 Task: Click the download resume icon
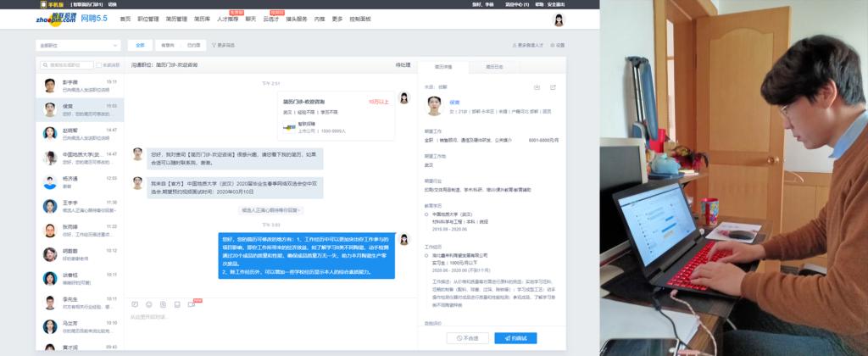[537, 87]
